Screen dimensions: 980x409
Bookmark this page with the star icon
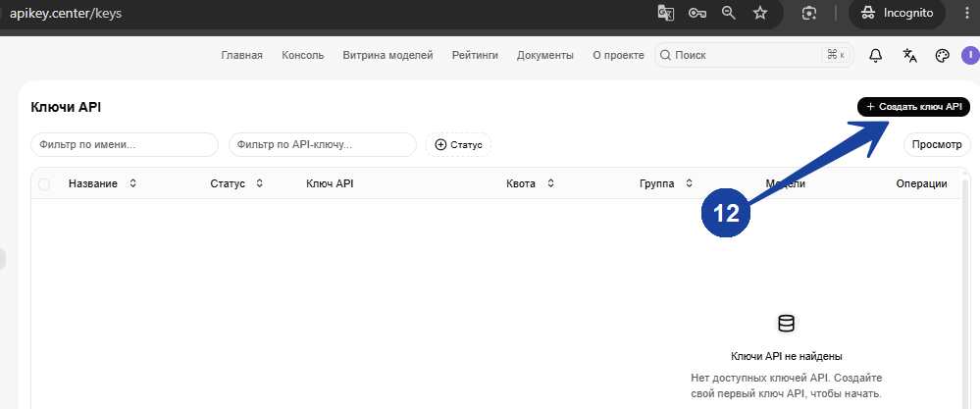click(x=760, y=13)
